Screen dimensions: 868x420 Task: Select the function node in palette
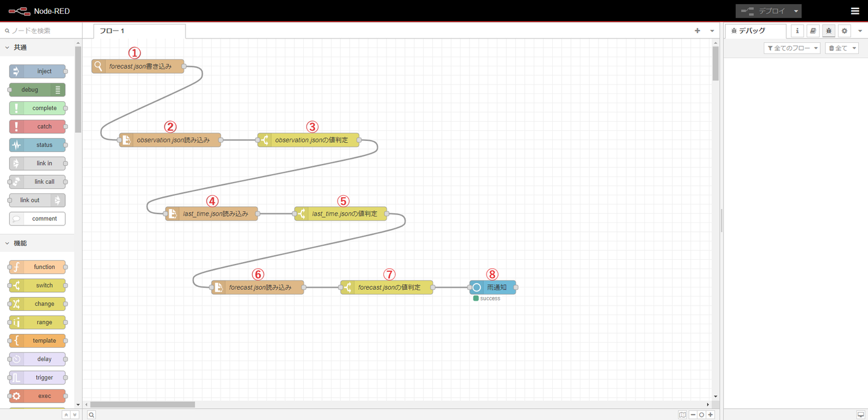click(37, 267)
